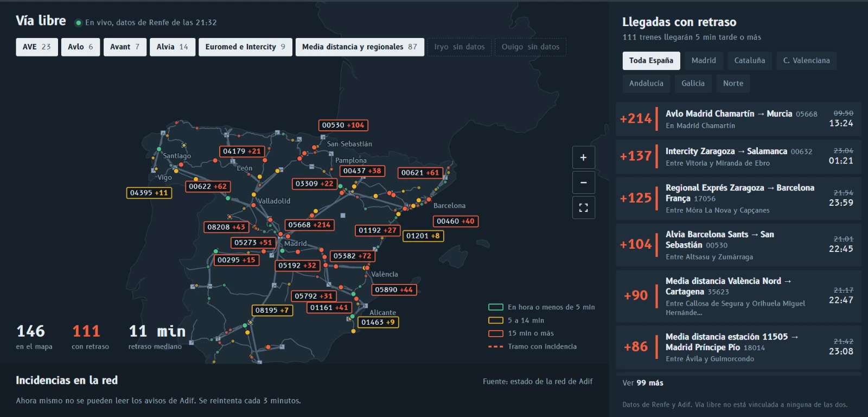Select train label 00437 +38 on map
The image size is (868, 417).
pyautogui.click(x=362, y=171)
